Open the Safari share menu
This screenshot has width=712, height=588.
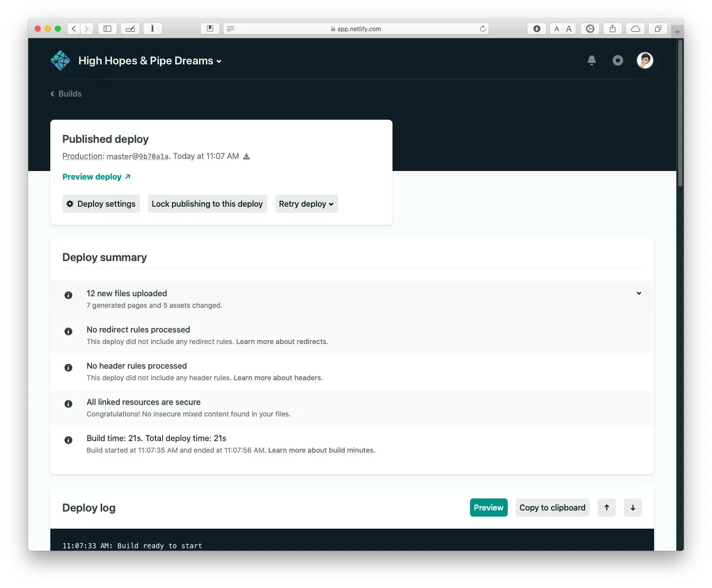pos(612,29)
